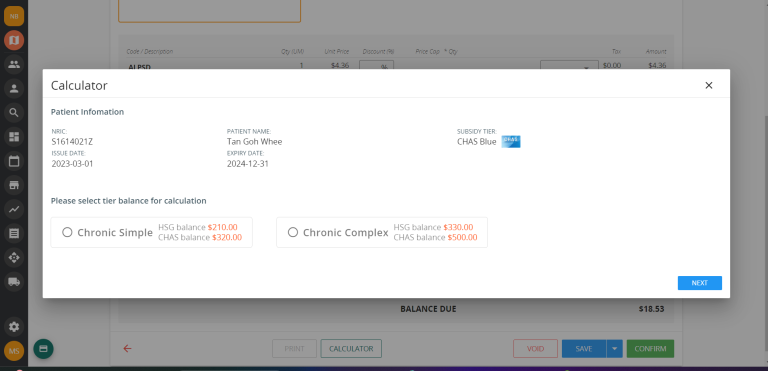Click the green CONFIRM button
This screenshot has height=371, width=768.
point(650,348)
